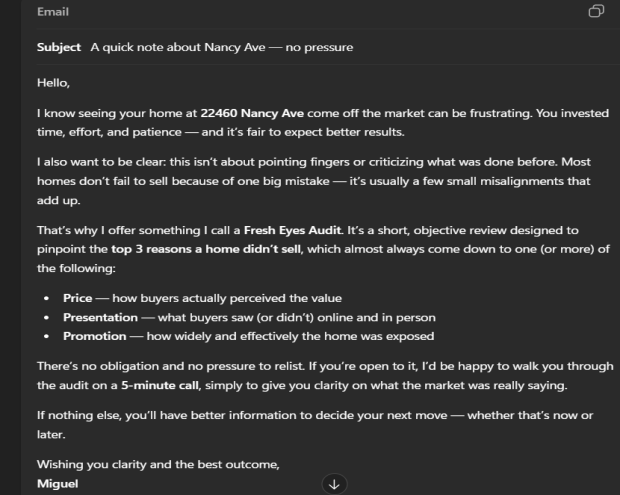Viewport: 620px width, 495px height.
Task: Click the copy email icon
Action: [596, 12]
